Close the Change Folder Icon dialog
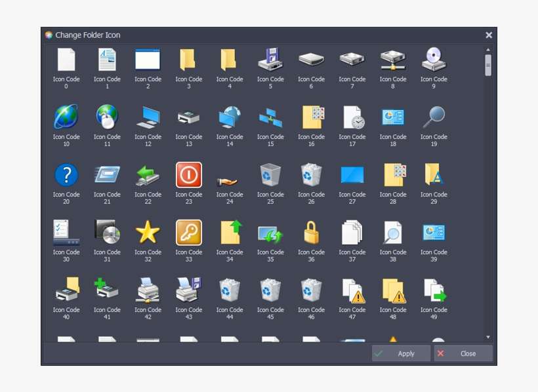This screenshot has height=392, width=538. tap(463, 353)
